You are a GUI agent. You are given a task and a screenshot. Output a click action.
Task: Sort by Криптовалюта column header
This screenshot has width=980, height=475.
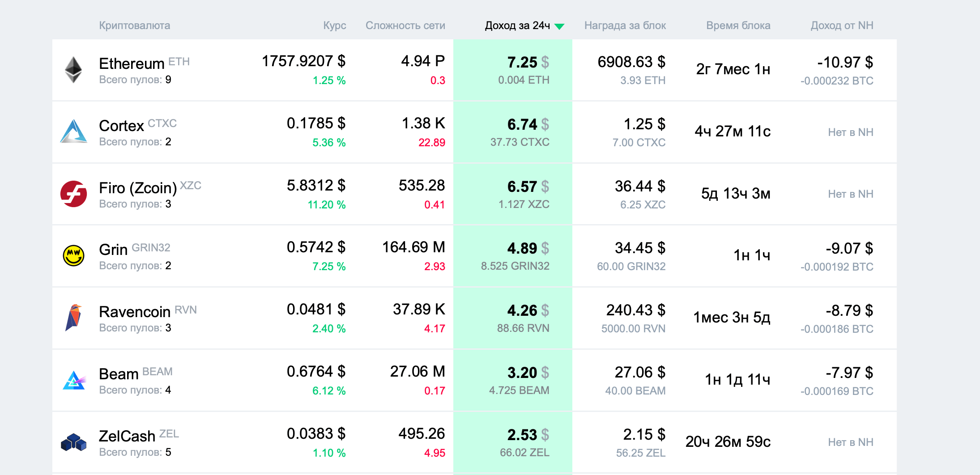click(x=134, y=25)
